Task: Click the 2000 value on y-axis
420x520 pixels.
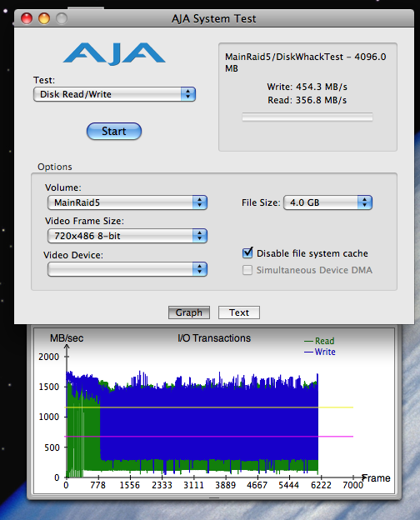Action: [x=49, y=357]
